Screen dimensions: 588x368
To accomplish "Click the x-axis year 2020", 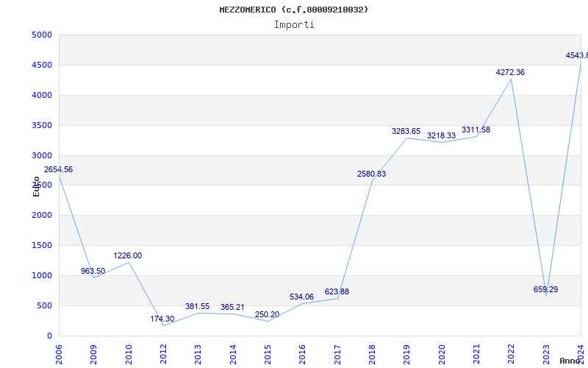I will (x=442, y=355).
